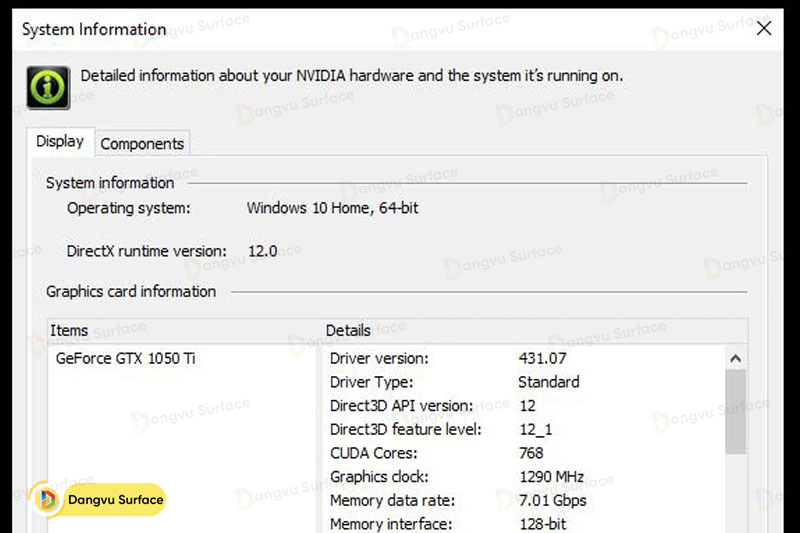The height and width of the screenshot is (533, 800).
Task: Close the System Information window
Action: coord(764,28)
